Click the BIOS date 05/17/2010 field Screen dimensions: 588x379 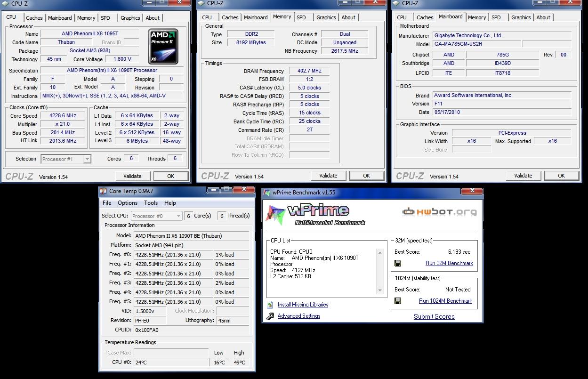[502, 112]
